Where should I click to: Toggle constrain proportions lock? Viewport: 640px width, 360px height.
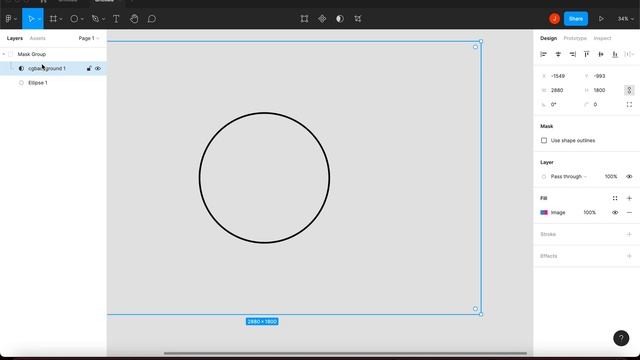point(629,90)
